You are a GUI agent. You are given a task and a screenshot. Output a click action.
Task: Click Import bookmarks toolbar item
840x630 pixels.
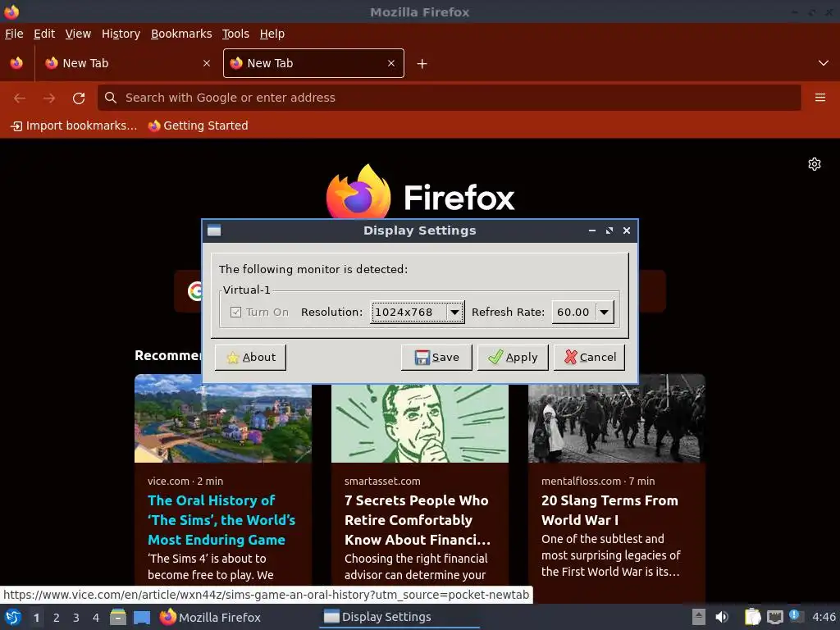(74, 126)
